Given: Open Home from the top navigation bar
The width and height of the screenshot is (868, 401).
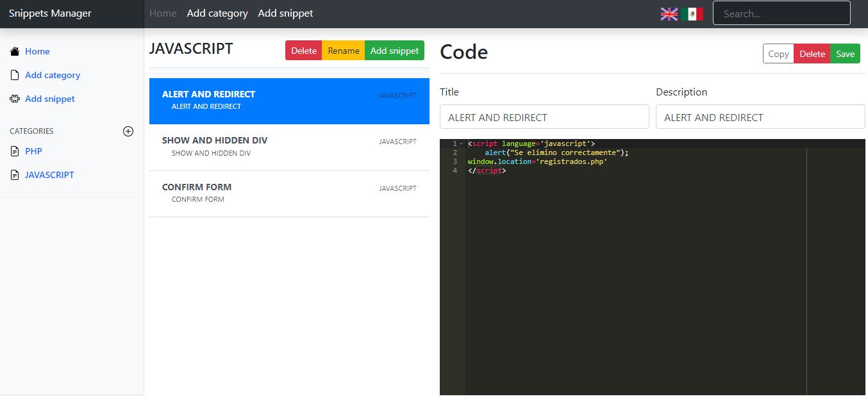Looking at the screenshot, I should click(162, 13).
